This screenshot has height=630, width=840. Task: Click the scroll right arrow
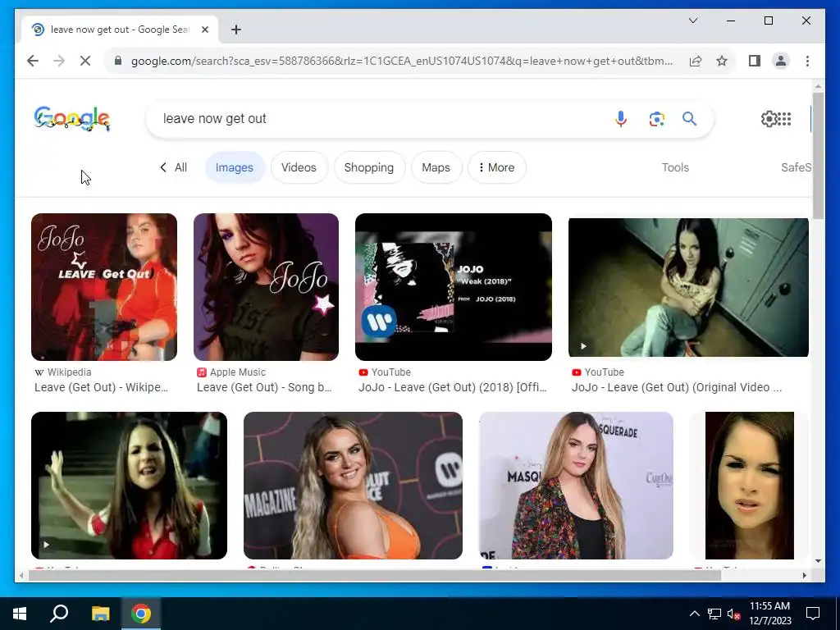pos(804,575)
